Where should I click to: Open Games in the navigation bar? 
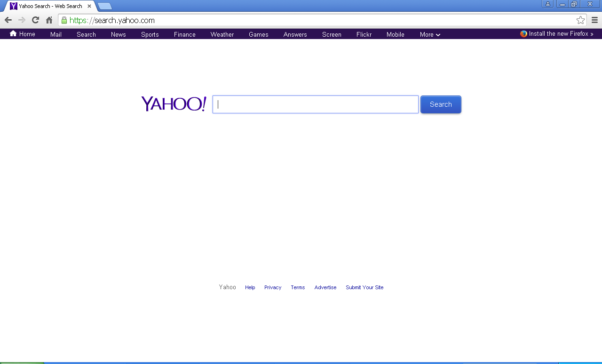[x=259, y=34]
